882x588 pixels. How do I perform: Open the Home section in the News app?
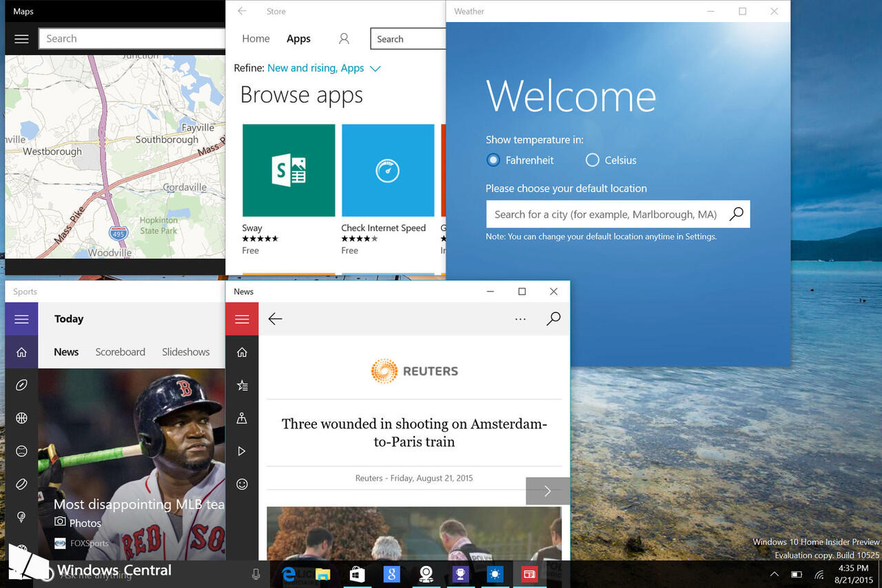[242, 352]
